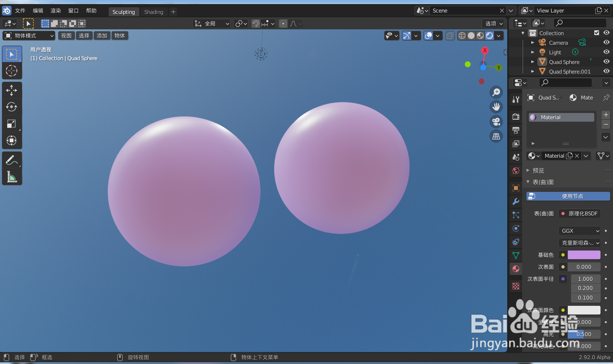Hide the Light in outliner
613x364 pixels.
coord(606,52)
